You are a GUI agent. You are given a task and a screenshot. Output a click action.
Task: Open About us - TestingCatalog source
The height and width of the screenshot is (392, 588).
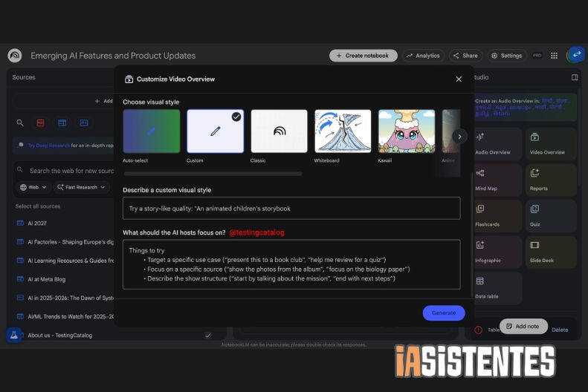tap(60, 335)
